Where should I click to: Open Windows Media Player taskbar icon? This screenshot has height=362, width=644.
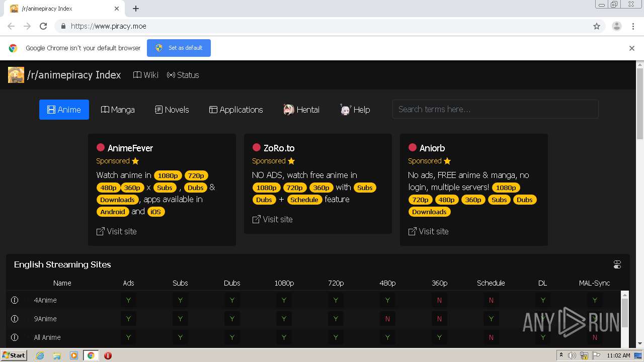(x=74, y=355)
